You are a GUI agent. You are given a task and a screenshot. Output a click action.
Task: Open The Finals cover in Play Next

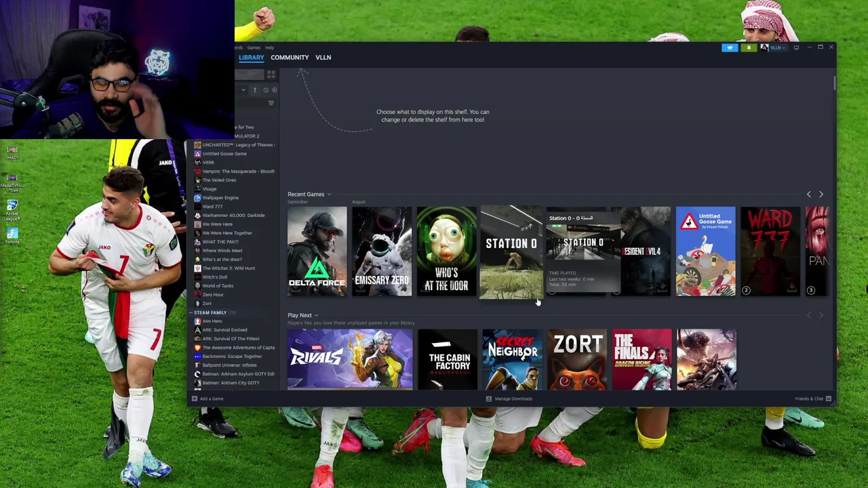click(642, 359)
